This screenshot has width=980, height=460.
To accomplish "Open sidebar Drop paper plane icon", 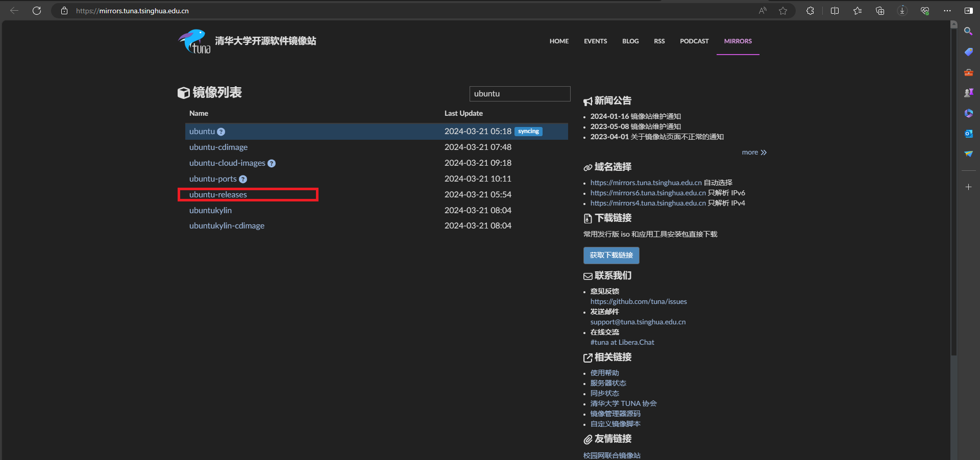I will 968,154.
